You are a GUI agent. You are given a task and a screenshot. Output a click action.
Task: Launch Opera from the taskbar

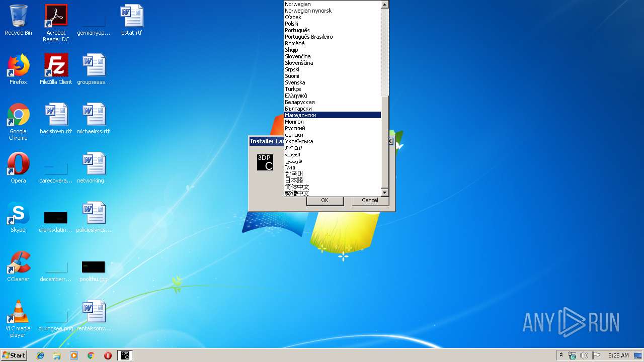(x=108, y=355)
